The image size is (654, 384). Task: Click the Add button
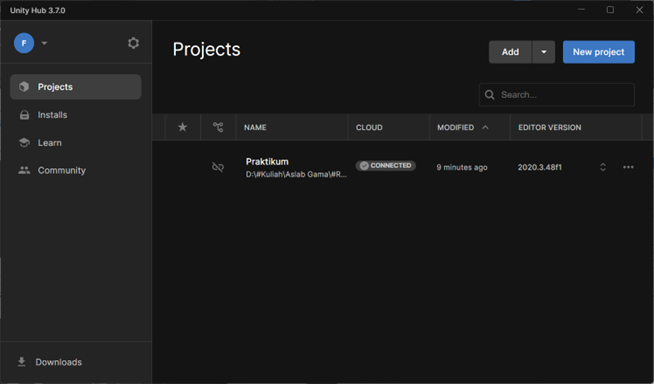click(511, 52)
